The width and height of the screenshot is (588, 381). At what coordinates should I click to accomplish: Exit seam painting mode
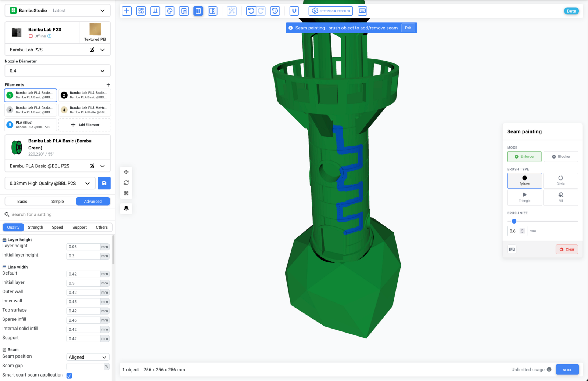(x=408, y=28)
